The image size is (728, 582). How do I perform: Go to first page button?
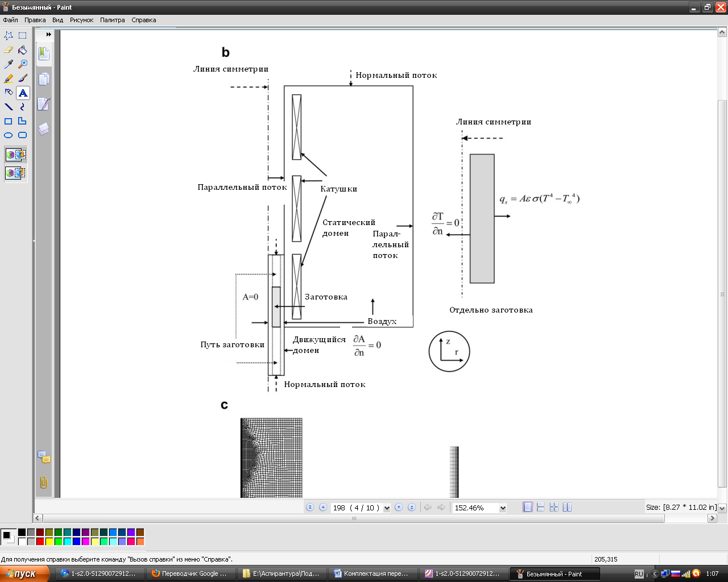click(310, 508)
